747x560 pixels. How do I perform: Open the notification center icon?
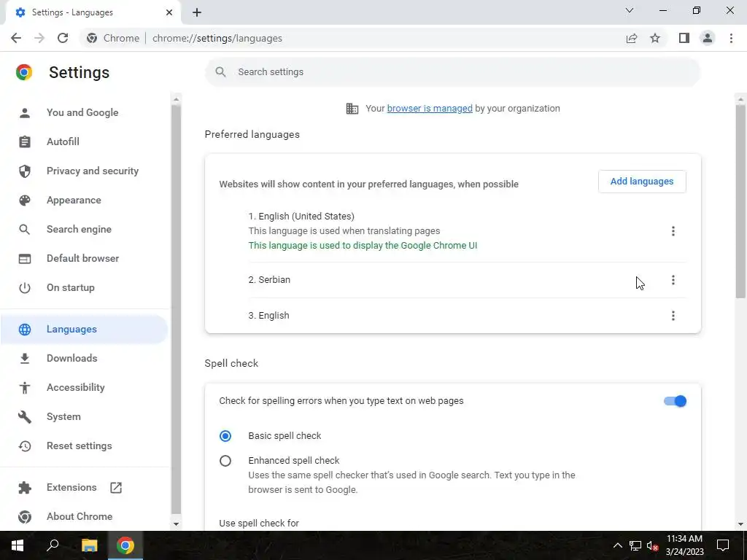click(x=723, y=545)
